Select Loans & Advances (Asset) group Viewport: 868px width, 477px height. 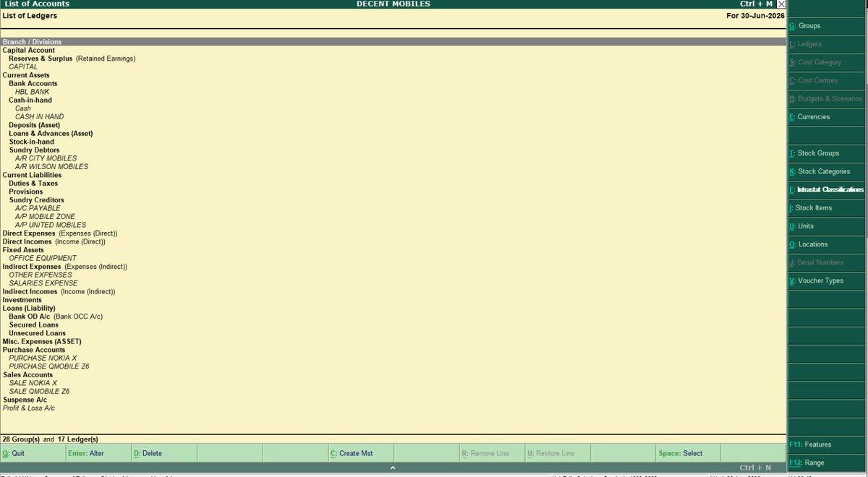(x=51, y=134)
